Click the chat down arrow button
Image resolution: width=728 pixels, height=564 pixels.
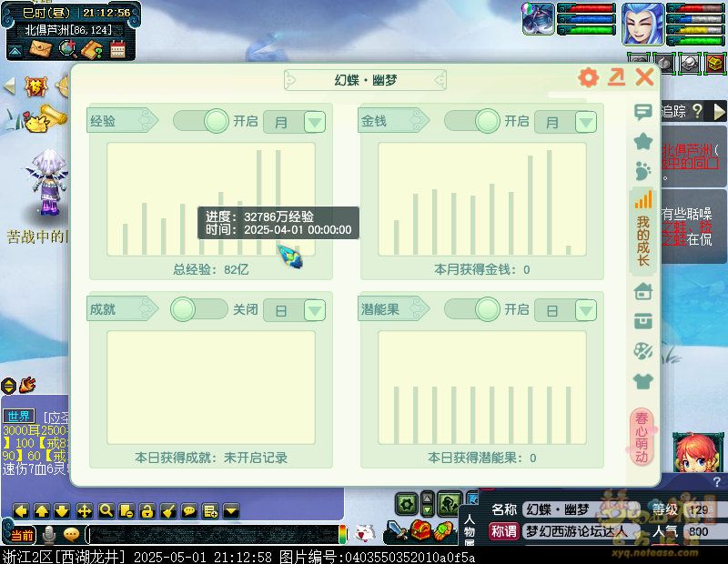coord(62,511)
